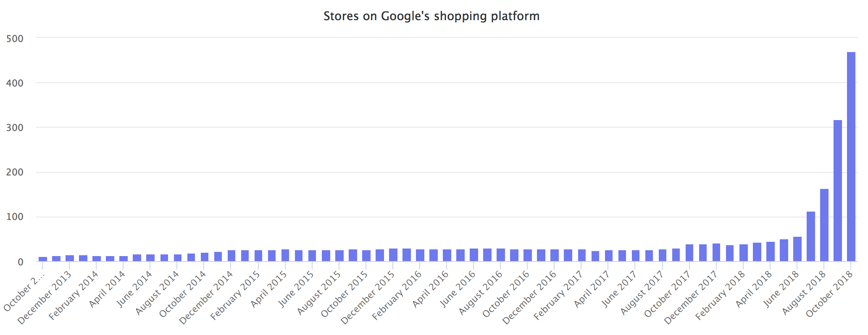This screenshot has height=335, width=868.
Task: Select the April 2016 bar
Action: tap(447, 255)
